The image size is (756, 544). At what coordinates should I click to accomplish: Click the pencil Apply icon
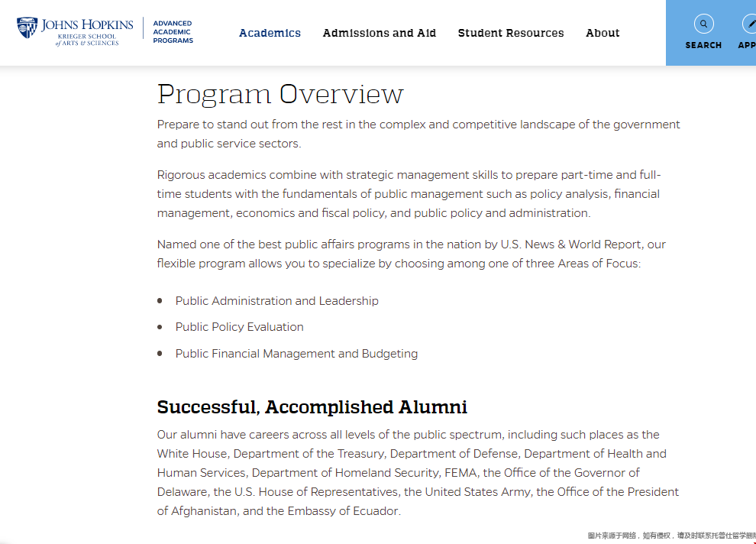pyautogui.click(x=749, y=24)
